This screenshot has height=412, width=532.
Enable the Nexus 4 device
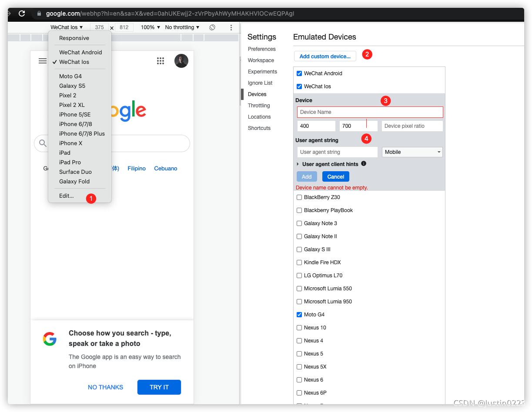pyautogui.click(x=299, y=341)
